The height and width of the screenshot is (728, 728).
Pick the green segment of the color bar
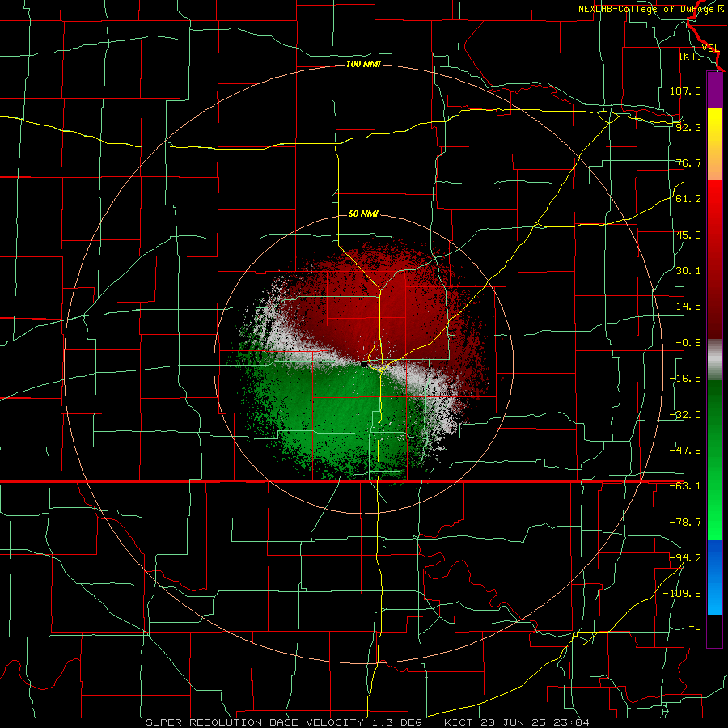[x=714, y=459]
